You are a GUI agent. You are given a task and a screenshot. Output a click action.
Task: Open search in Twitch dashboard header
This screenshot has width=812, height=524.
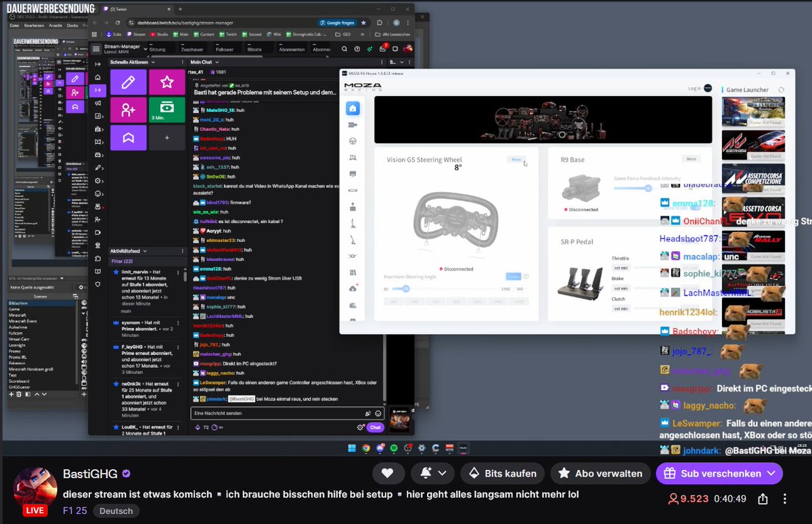tap(344, 49)
